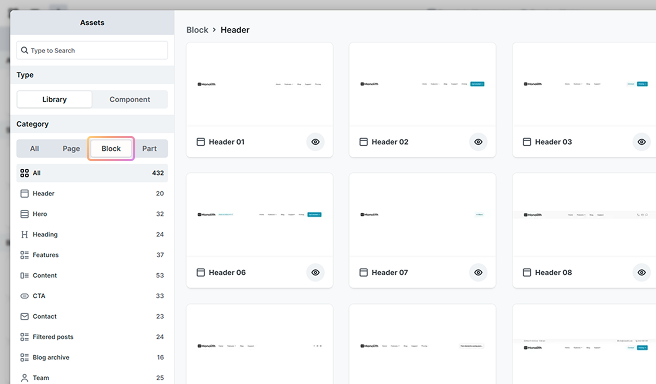656x384 pixels.
Task: Select the Header 01 thumbnail preview
Action: pos(259,84)
